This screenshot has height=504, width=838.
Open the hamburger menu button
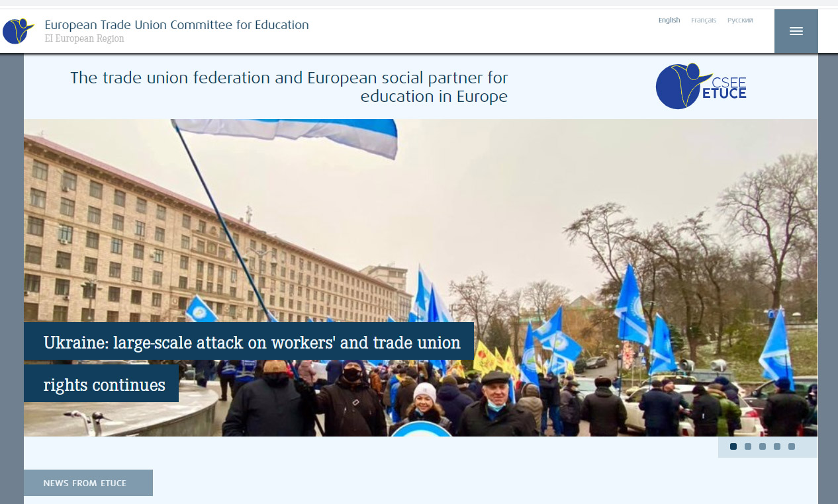[x=796, y=31]
